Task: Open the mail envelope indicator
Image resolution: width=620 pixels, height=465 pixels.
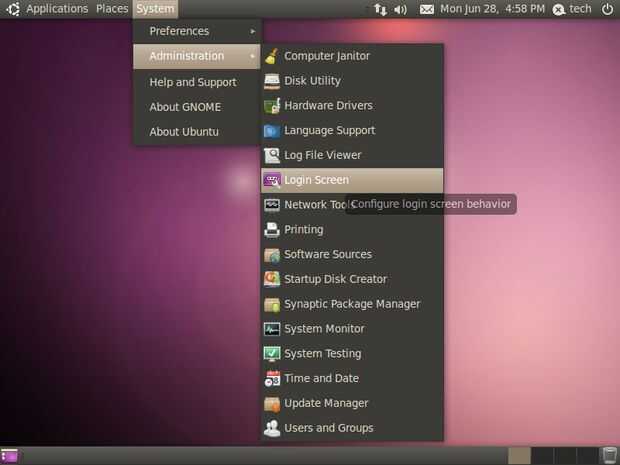Action: tap(427, 9)
